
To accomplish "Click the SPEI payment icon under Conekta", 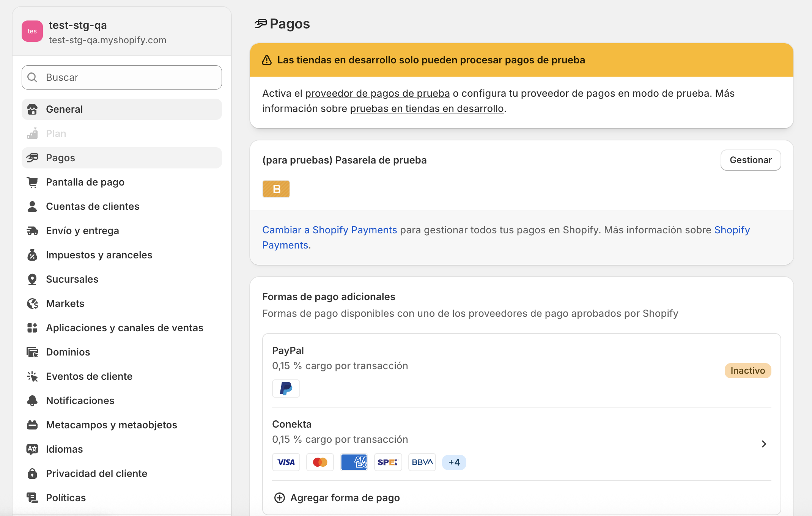I will (388, 462).
